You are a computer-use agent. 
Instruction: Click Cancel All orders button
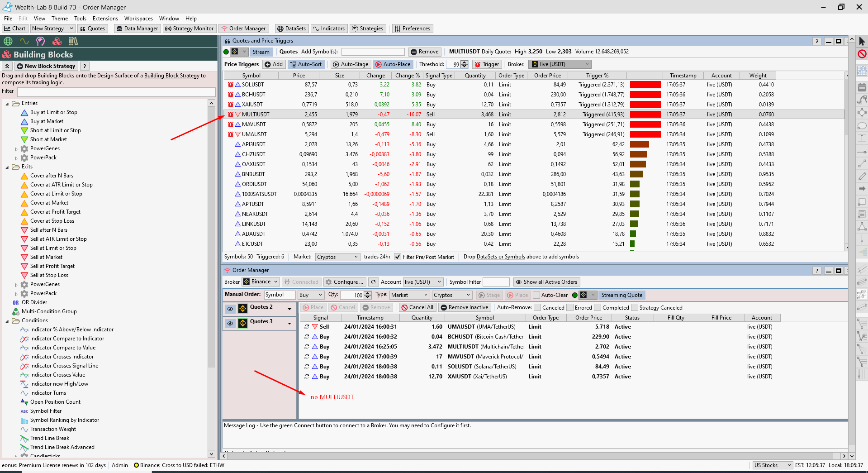(417, 307)
